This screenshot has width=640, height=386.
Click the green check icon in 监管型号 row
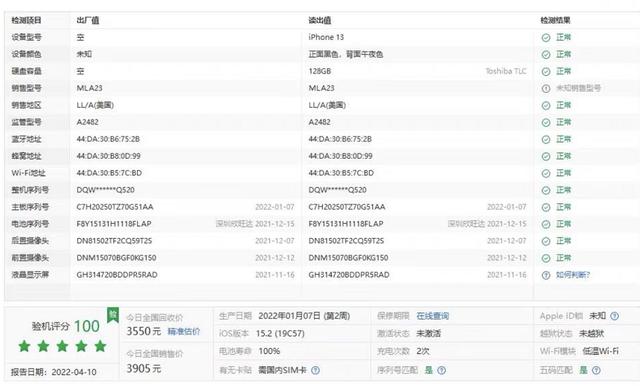(x=546, y=122)
